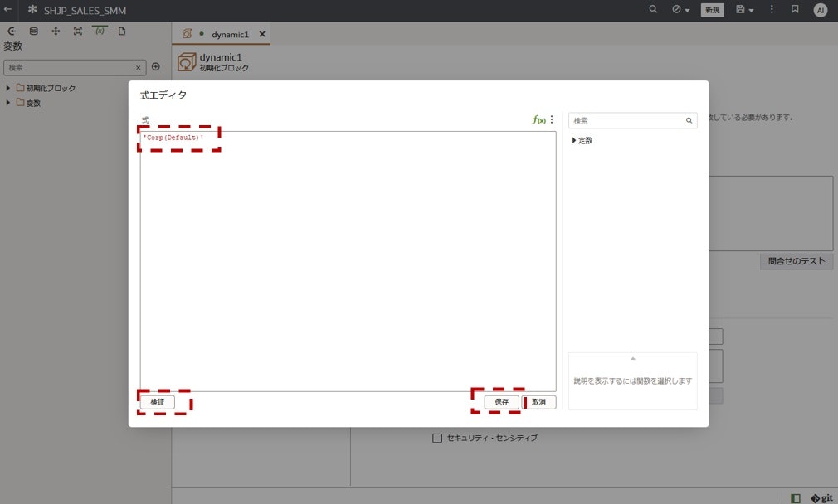Select the variables (x) icon

[100, 31]
